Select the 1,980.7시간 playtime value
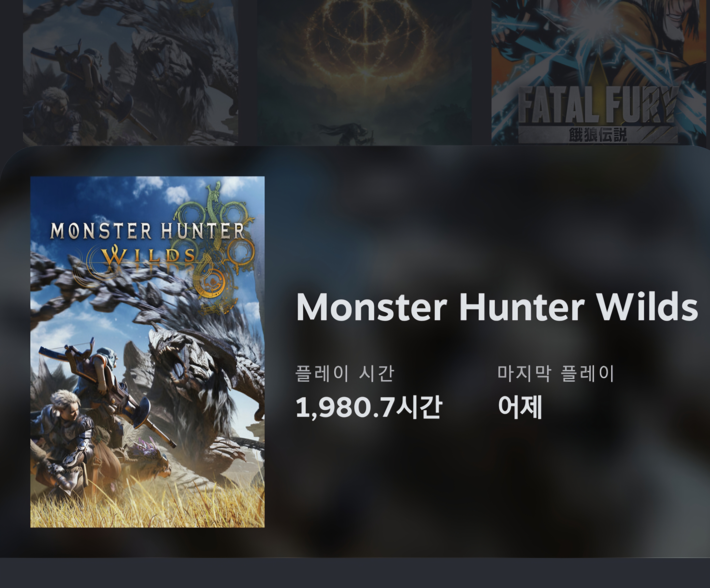The height and width of the screenshot is (588, 710). pos(369,407)
